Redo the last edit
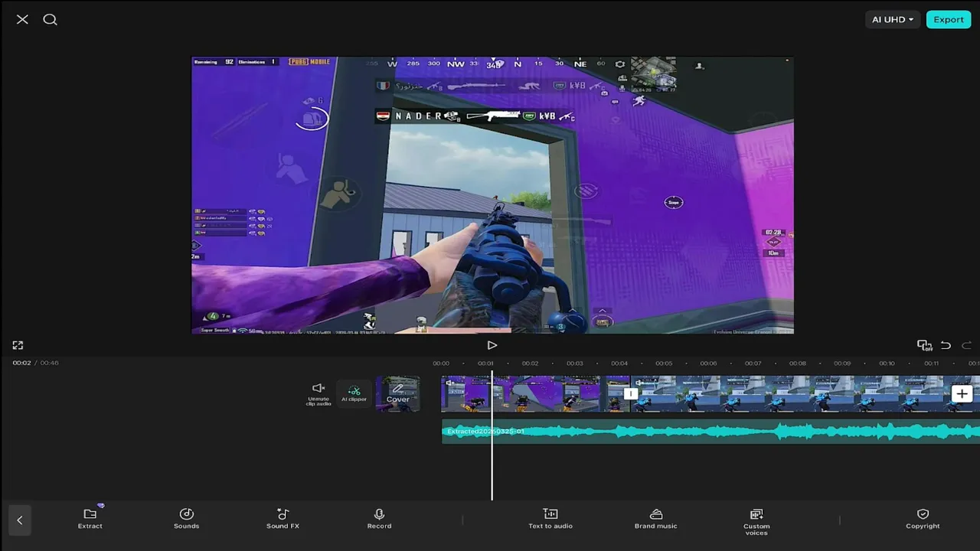 [966, 345]
